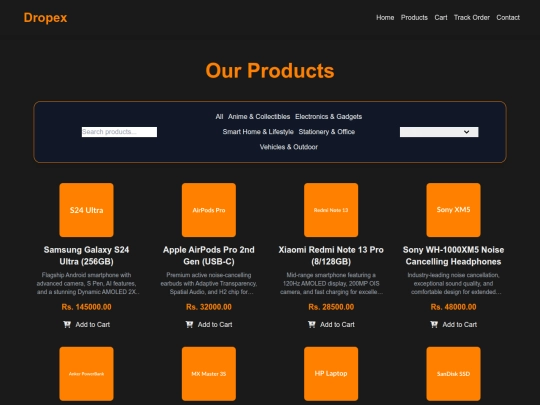This screenshot has width=540, height=405.
Task: Open the sort dropdown
Action: 439,132
